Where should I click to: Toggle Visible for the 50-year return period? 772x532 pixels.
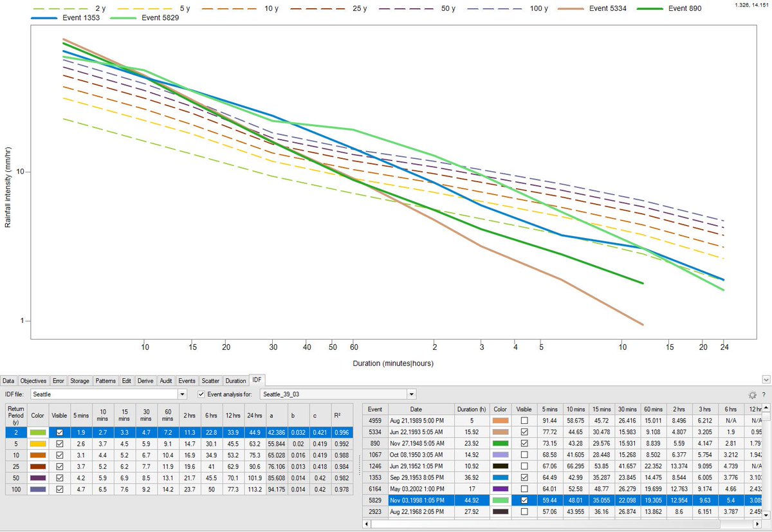[x=59, y=479]
